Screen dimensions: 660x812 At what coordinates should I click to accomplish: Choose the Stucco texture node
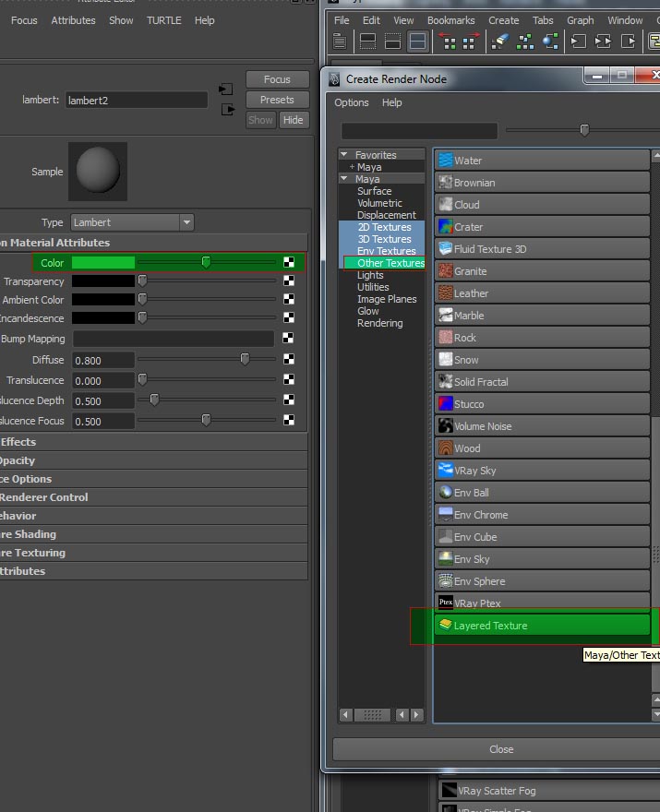(x=542, y=404)
